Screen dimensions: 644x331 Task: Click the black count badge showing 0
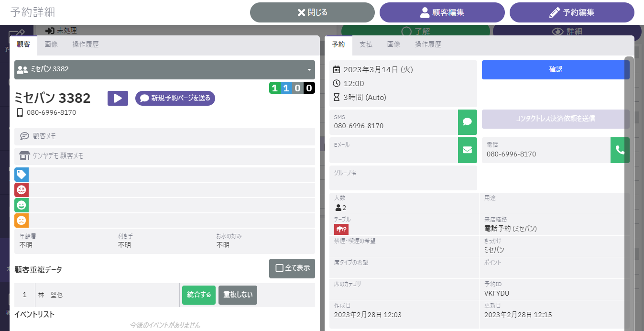coord(309,88)
